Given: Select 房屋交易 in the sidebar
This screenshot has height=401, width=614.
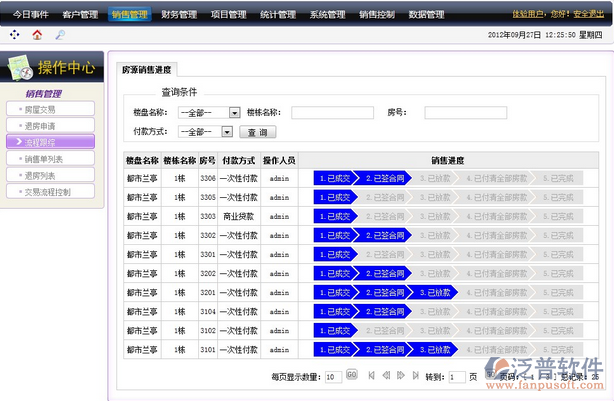Looking at the screenshot, I should click(47, 109).
